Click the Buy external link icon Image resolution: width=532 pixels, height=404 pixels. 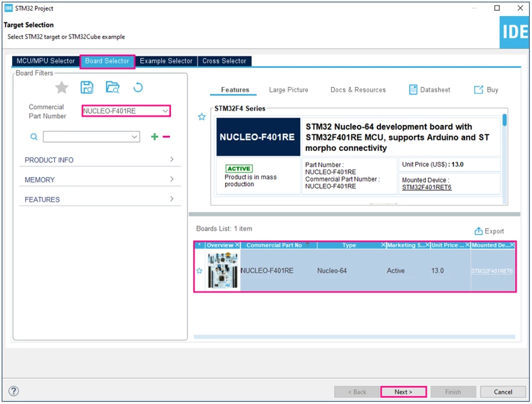point(478,90)
